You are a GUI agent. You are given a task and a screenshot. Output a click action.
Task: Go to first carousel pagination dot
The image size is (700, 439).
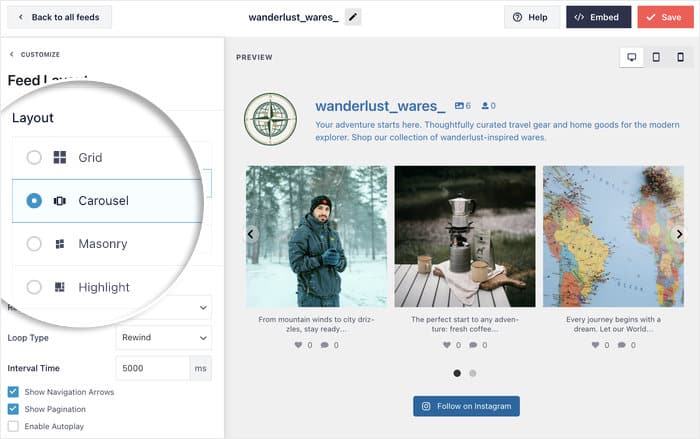click(457, 373)
